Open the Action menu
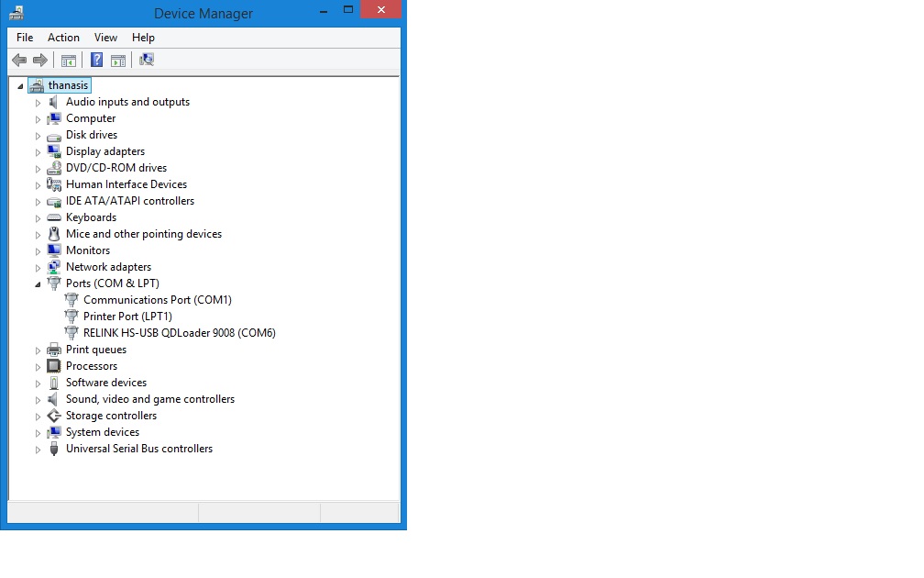 coord(63,38)
